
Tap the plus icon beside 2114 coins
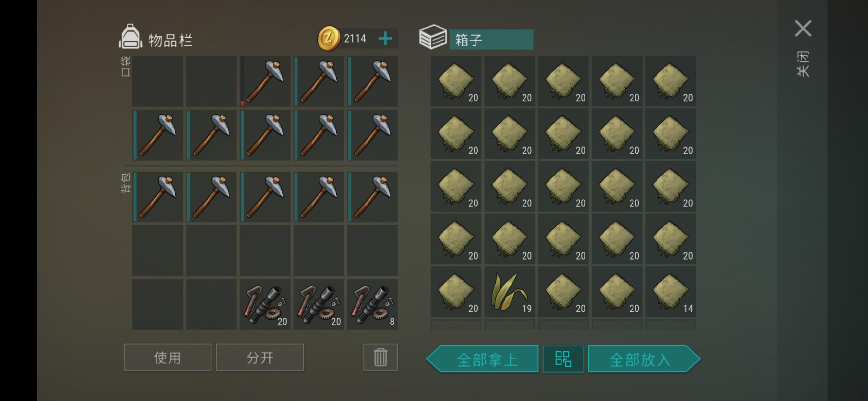[385, 38]
